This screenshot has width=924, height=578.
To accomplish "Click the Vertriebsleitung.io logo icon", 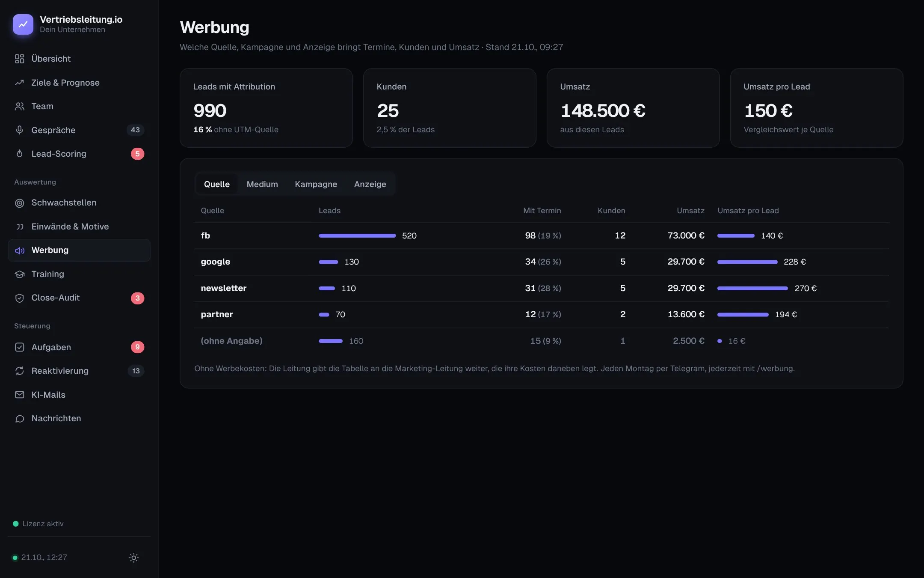I will pyautogui.click(x=23, y=24).
